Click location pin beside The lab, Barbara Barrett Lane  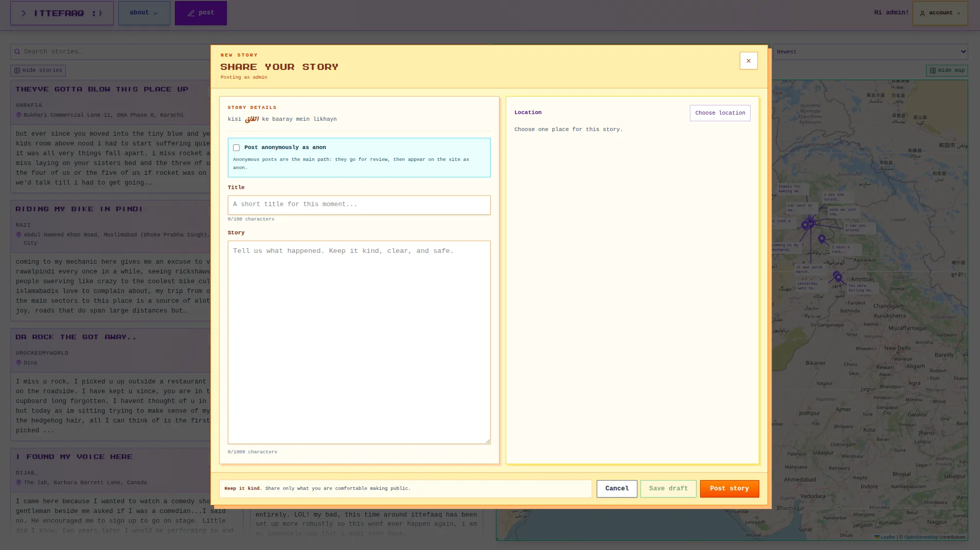pos(19,483)
